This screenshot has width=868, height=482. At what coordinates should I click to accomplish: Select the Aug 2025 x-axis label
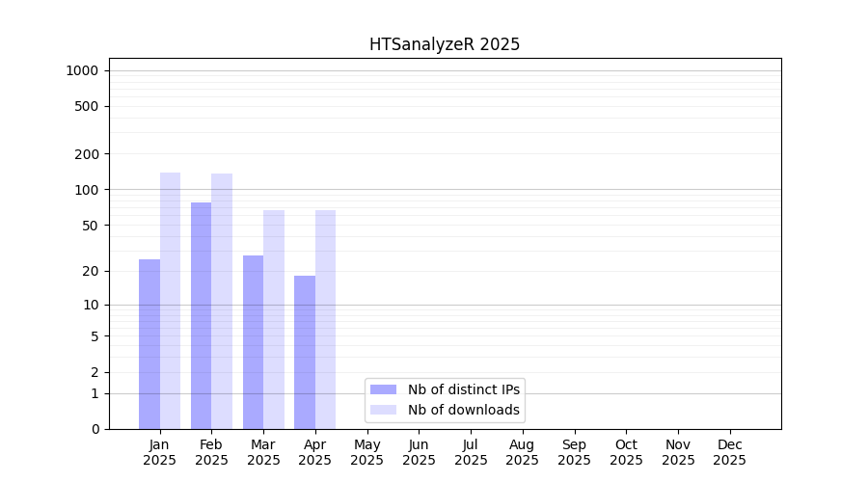(523, 452)
